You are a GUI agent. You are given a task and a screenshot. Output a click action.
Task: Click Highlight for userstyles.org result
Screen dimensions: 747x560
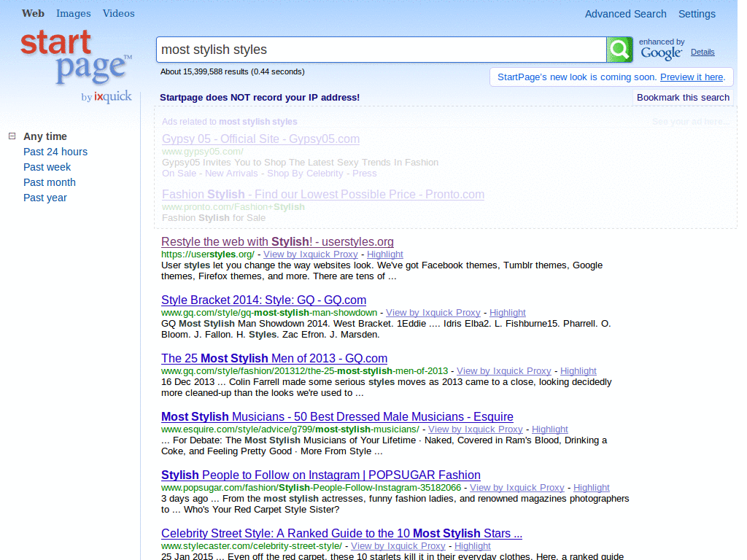point(385,254)
